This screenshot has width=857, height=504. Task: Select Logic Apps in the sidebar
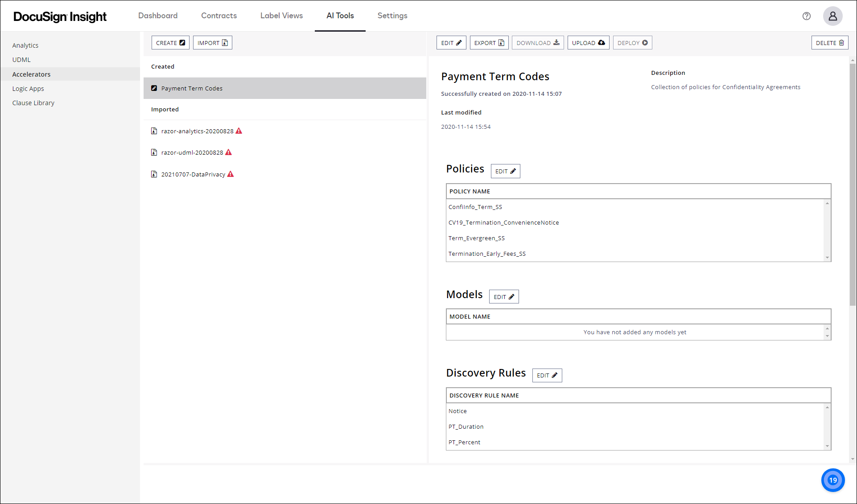(28, 88)
